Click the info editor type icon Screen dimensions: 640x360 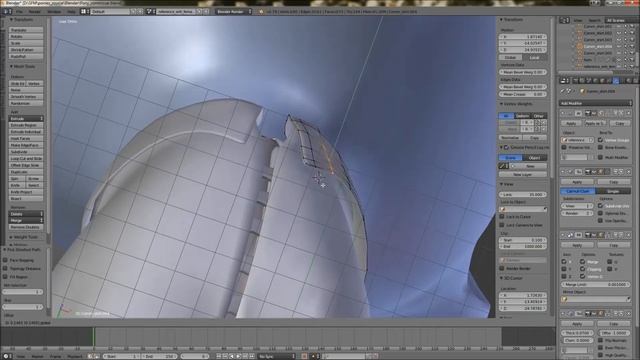tap(7, 11)
